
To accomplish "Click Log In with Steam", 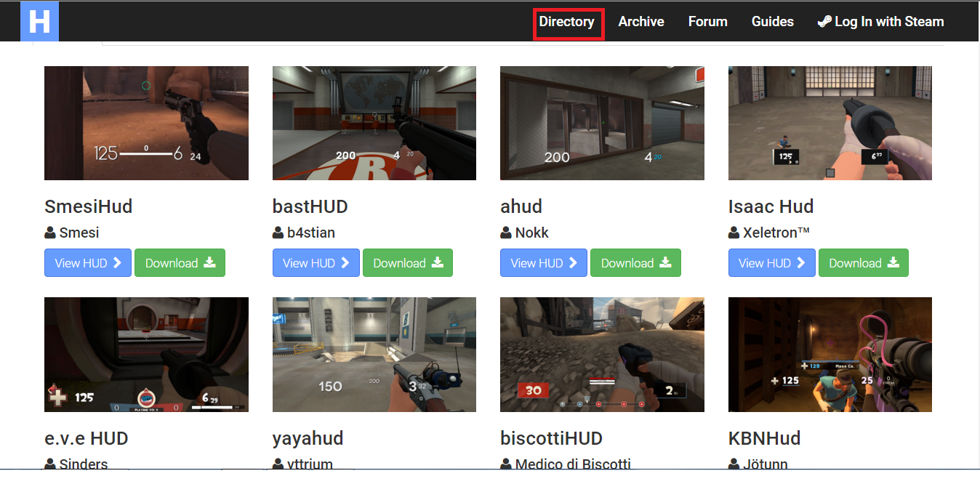I will [x=880, y=22].
